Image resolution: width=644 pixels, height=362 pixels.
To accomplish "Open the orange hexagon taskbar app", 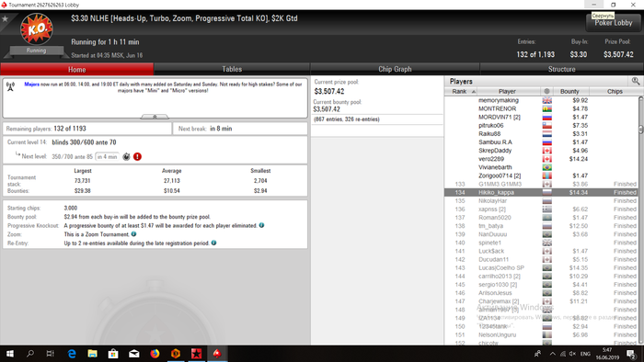I will coord(176,354).
